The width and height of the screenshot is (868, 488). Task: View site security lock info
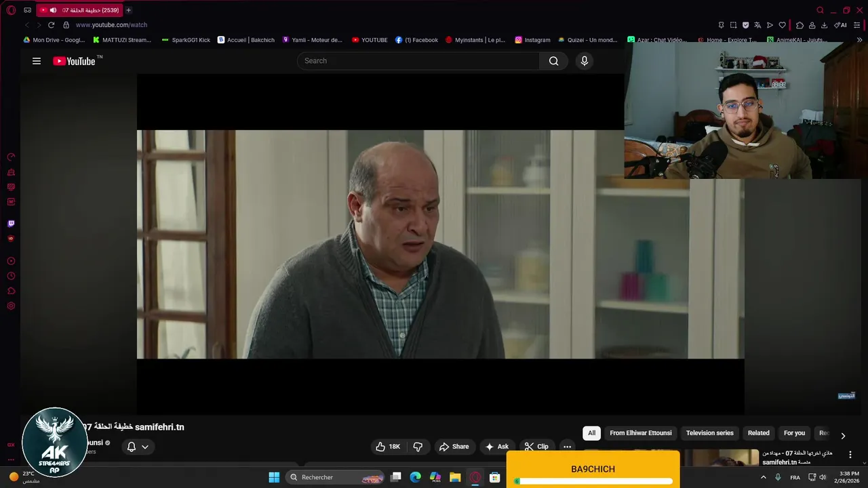point(66,25)
